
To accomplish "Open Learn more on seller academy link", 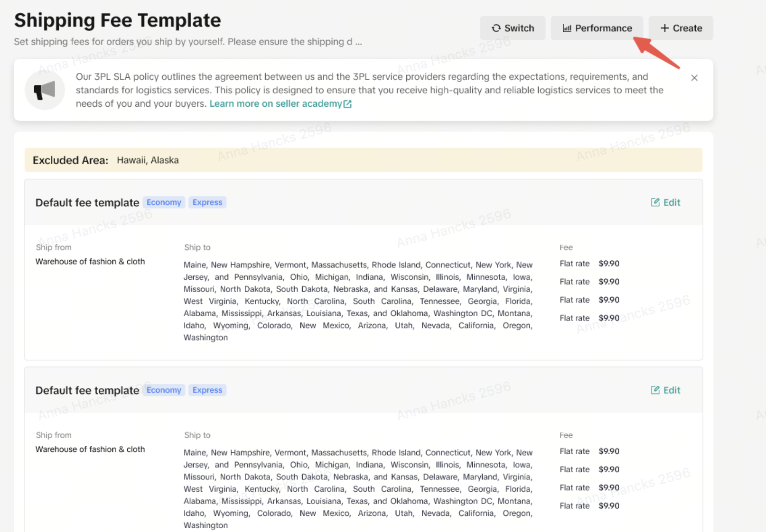I will [x=275, y=104].
